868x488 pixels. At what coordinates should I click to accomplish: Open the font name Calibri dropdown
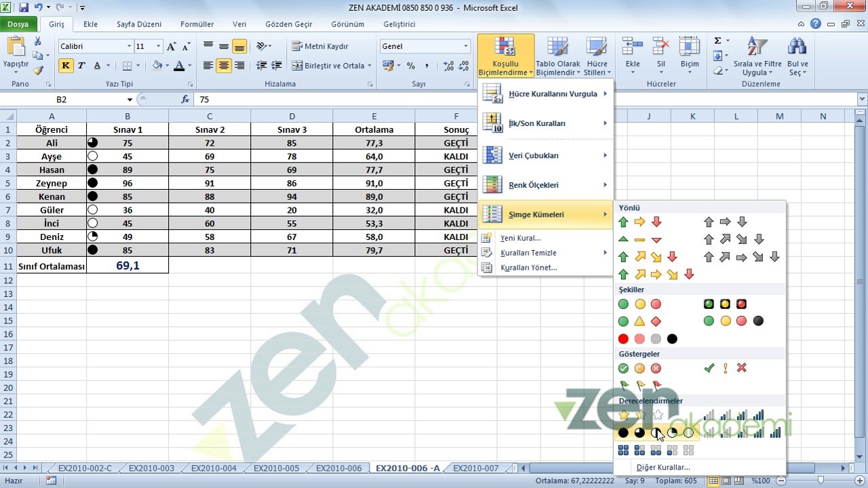click(x=129, y=46)
